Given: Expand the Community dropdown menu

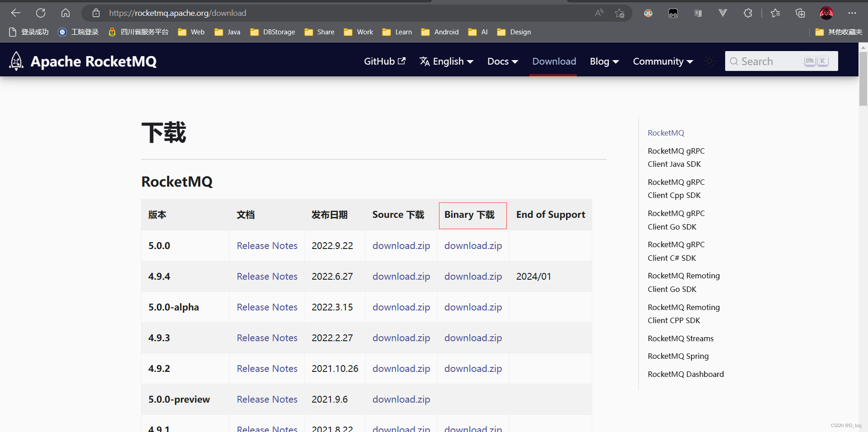Looking at the screenshot, I should coord(663,61).
